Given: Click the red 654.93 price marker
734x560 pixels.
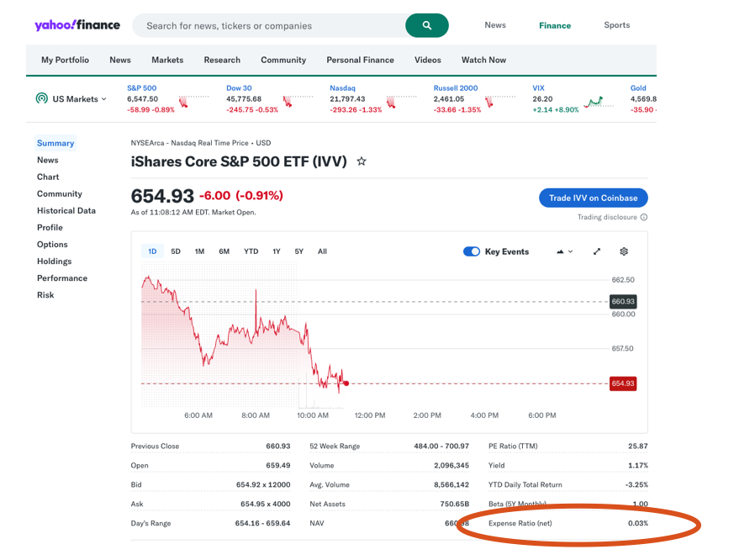Looking at the screenshot, I should pyautogui.click(x=623, y=383).
